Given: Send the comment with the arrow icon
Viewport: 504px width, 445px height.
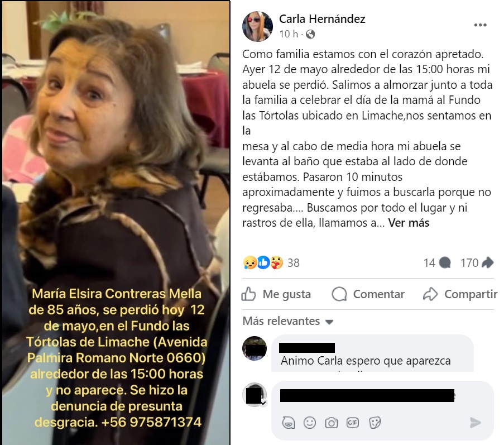Looking at the screenshot, I should pyautogui.click(x=475, y=423).
